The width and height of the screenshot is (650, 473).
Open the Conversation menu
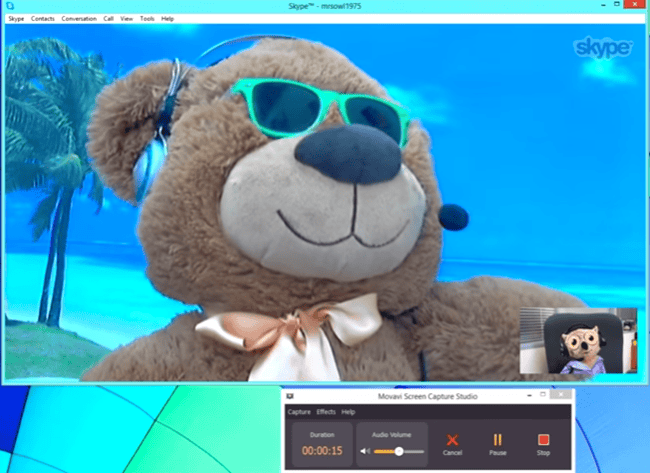click(79, 19)
